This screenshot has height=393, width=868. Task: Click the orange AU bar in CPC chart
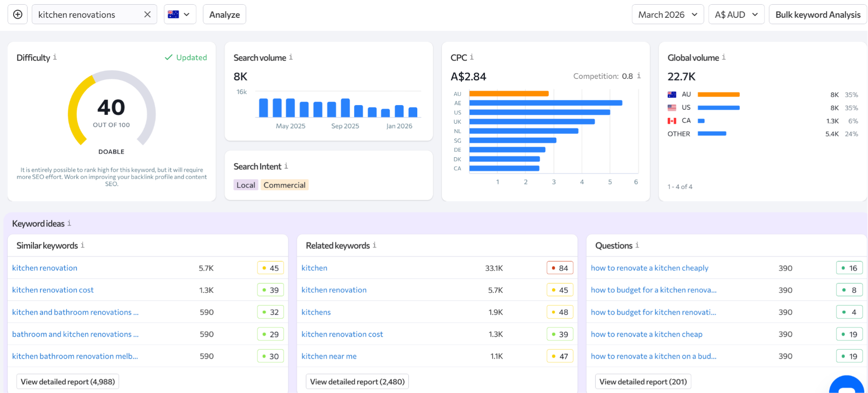(509, 94)
